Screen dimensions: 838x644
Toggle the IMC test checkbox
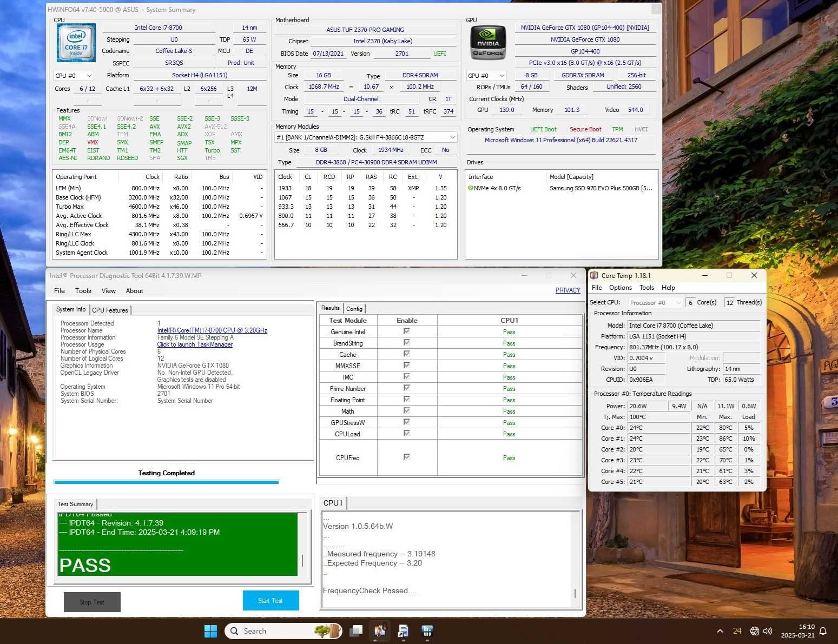(406, 376)
